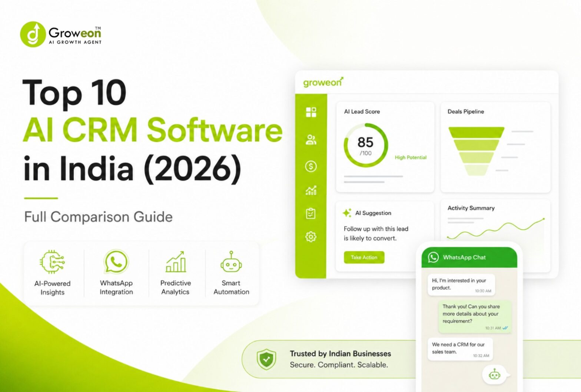The image size is (581, 392).
Task: Click the 'in India (2026)' headline text
Action: (x=132, y=169)
